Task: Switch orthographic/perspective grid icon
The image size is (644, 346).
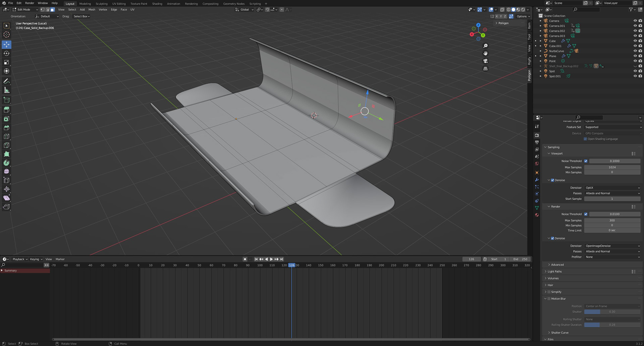Action: [485, 69]
